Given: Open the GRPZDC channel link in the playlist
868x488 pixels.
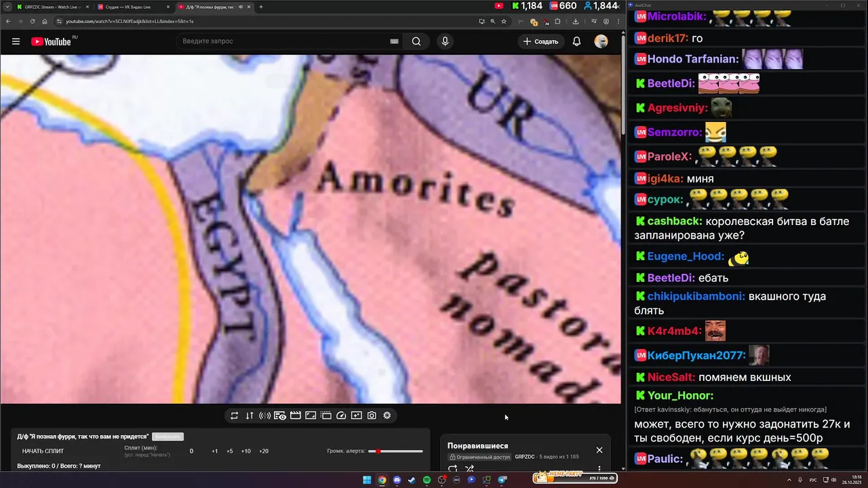Looking at the screenshot, I should pos(525,457).
